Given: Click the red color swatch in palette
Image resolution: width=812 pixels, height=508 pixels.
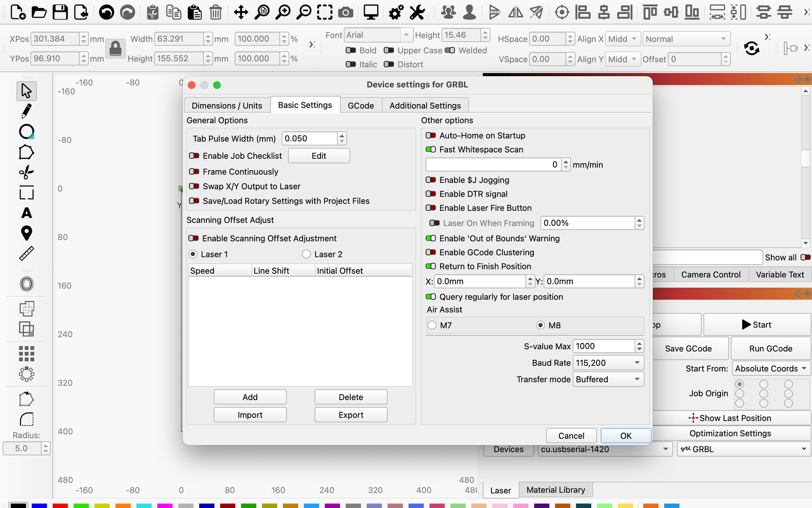Looking at the screenshot, I should tap(60, 505).
